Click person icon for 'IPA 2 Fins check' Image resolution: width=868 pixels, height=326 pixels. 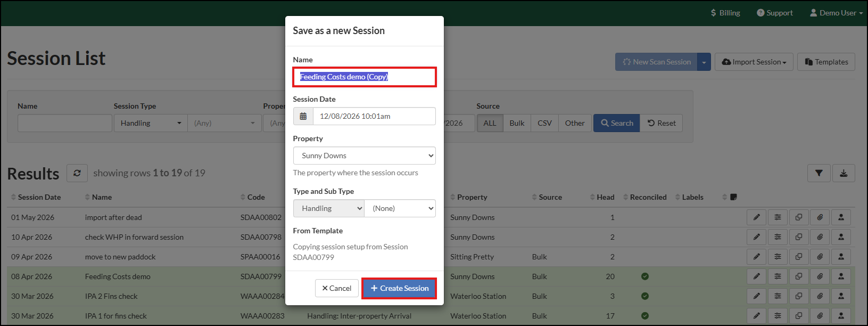tap(841, 296)
